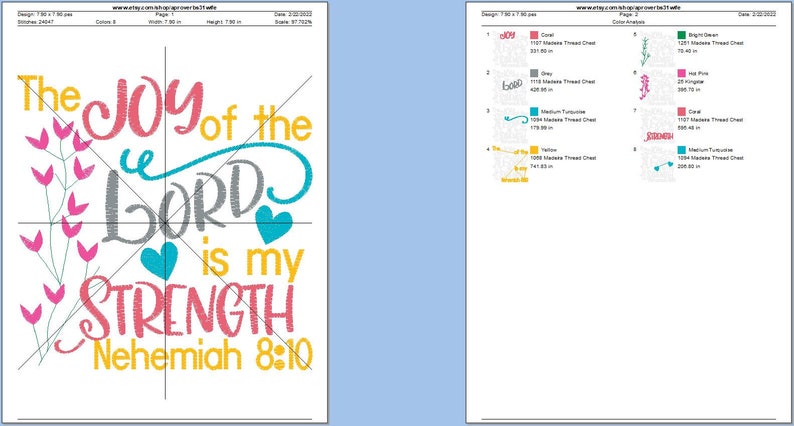
Task: Click the 'Hot Pink' color name
Action: (698, 73)
